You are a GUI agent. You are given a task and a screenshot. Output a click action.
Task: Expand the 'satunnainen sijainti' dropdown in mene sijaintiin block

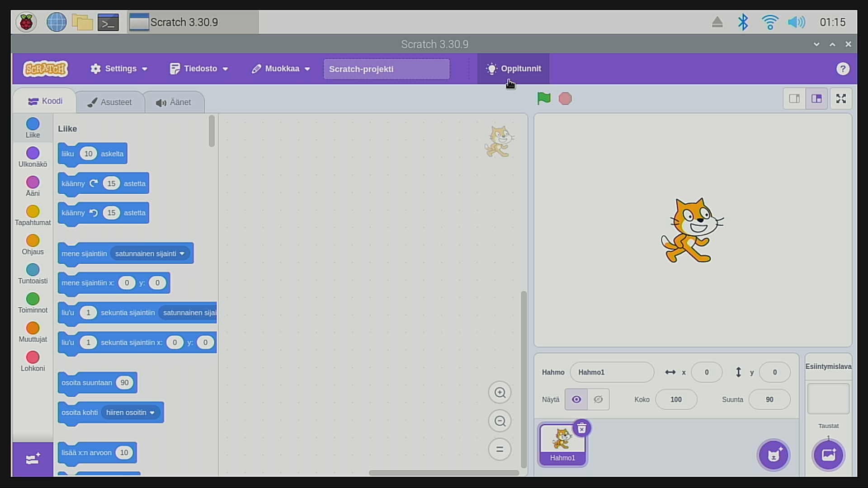click(150, 254)
